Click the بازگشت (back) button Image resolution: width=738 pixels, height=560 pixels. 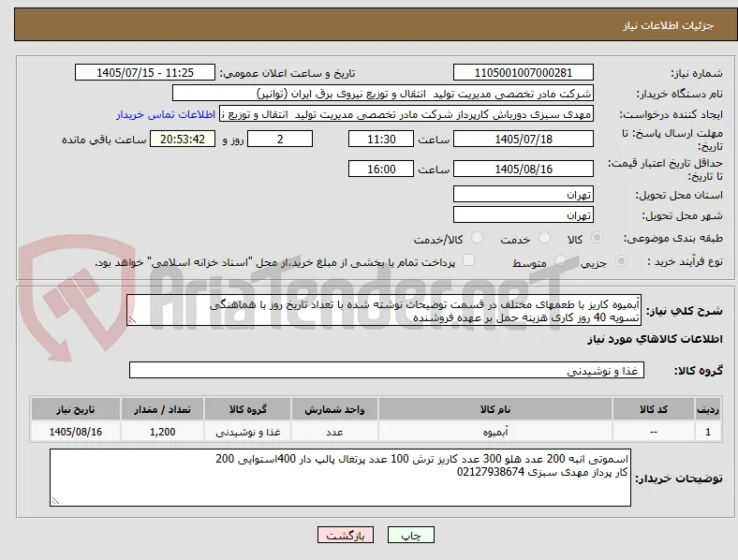[x=346, y=535]
